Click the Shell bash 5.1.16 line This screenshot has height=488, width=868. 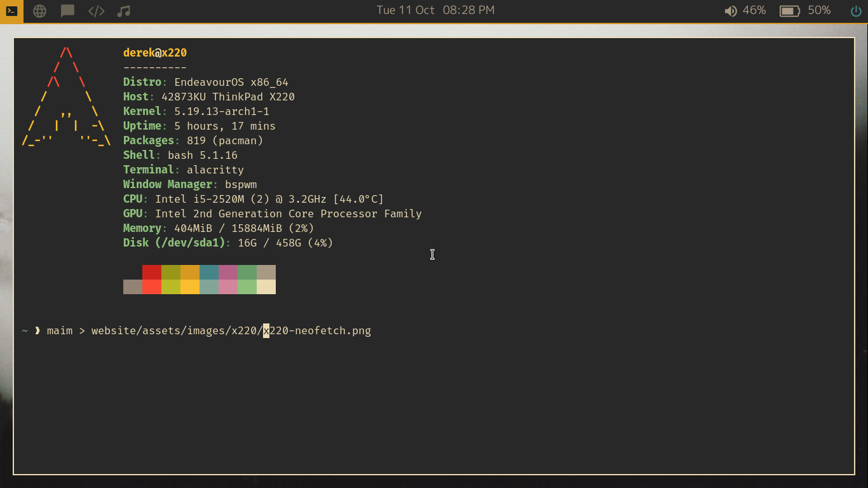[180, 155]
